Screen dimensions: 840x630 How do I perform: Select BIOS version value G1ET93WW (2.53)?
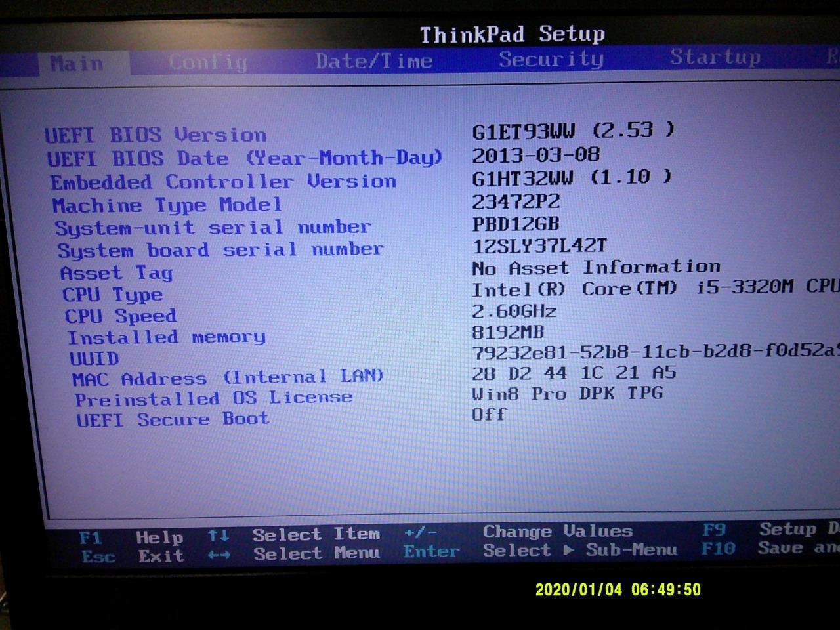(574, 130)
